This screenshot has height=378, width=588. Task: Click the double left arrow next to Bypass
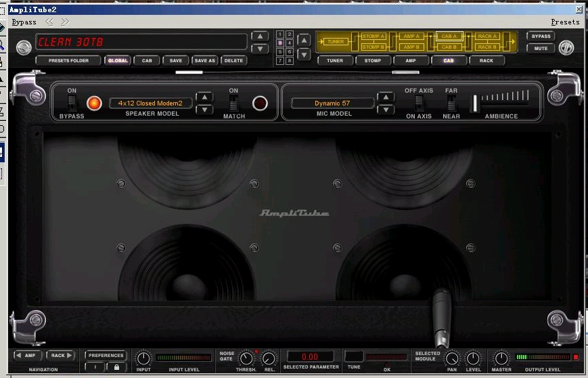49,22
